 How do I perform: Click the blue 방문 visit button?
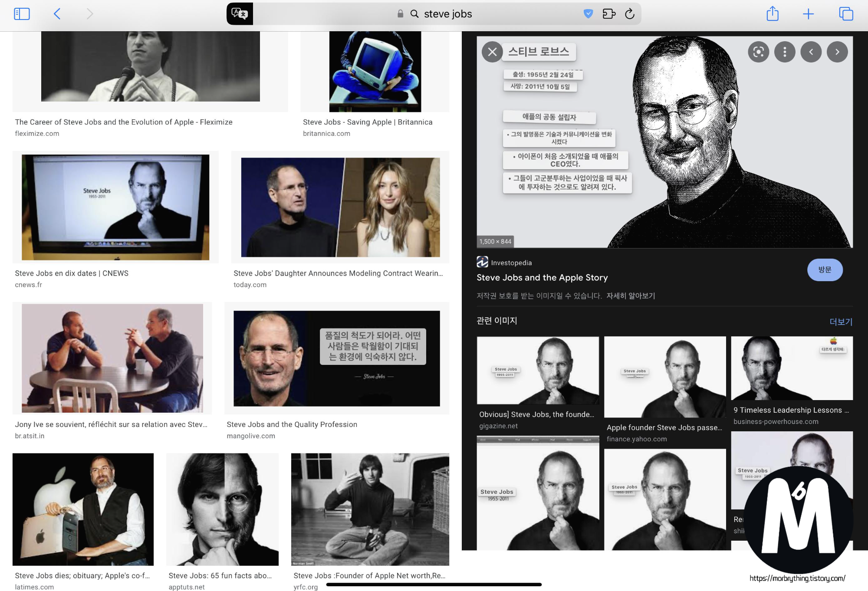(825, 270)
